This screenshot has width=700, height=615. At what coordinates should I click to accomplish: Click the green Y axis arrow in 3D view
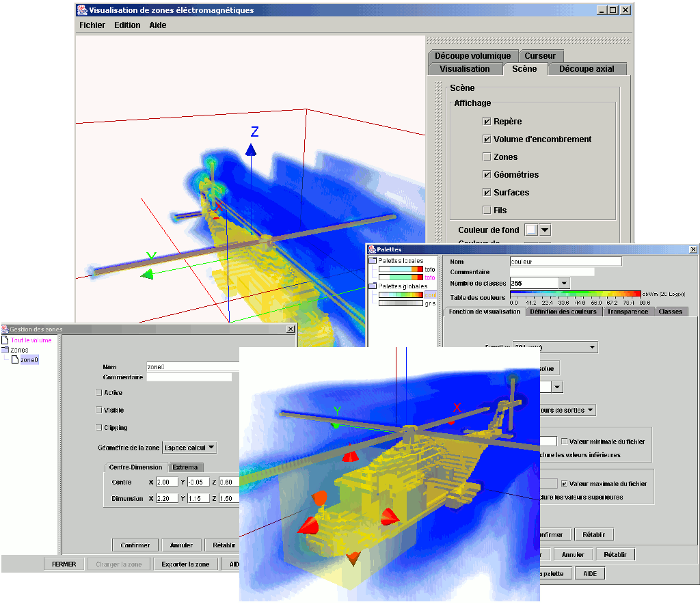coord(146,274)
